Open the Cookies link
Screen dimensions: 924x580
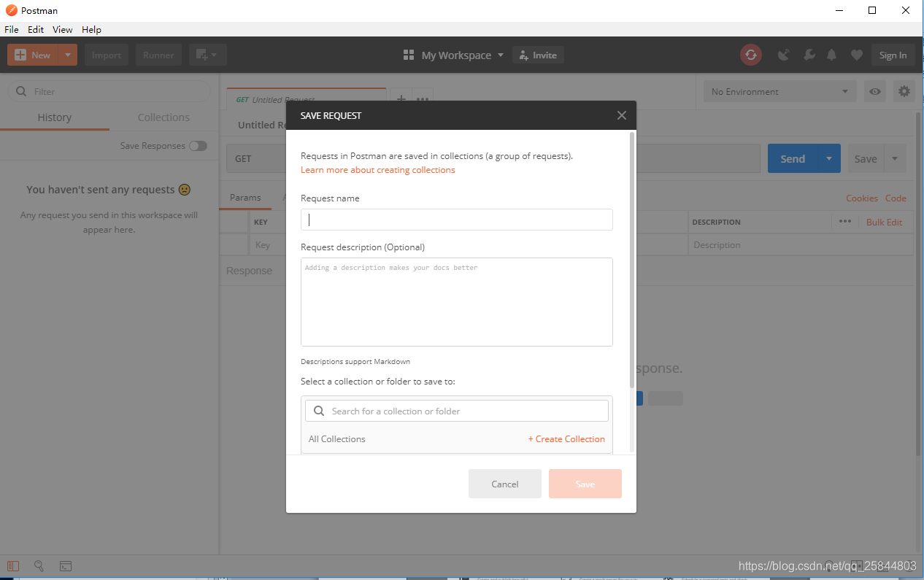tap(862, 198)
